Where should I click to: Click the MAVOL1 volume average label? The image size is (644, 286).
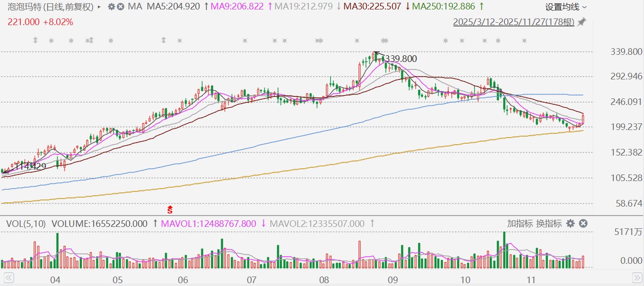pos(209,224)
